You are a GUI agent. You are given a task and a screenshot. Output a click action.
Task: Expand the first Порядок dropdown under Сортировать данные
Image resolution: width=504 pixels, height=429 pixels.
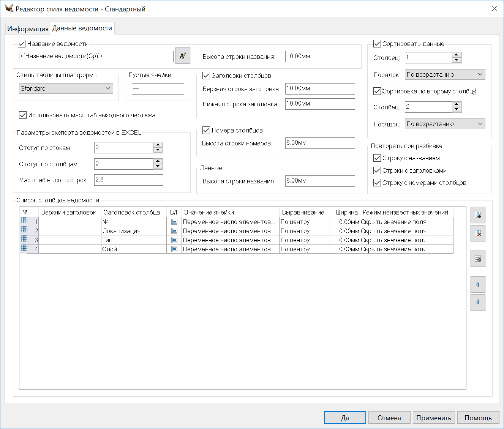click(445, 74)
